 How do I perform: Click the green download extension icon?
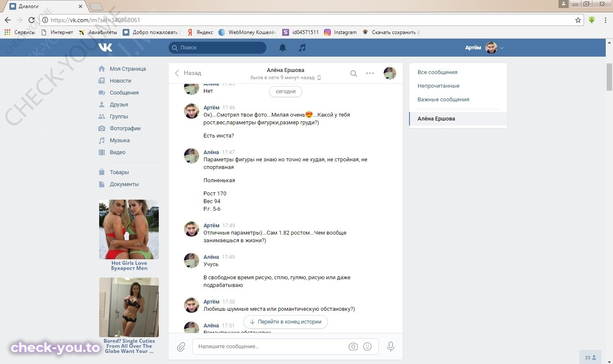pyautogui.click(x=592, y=20)
